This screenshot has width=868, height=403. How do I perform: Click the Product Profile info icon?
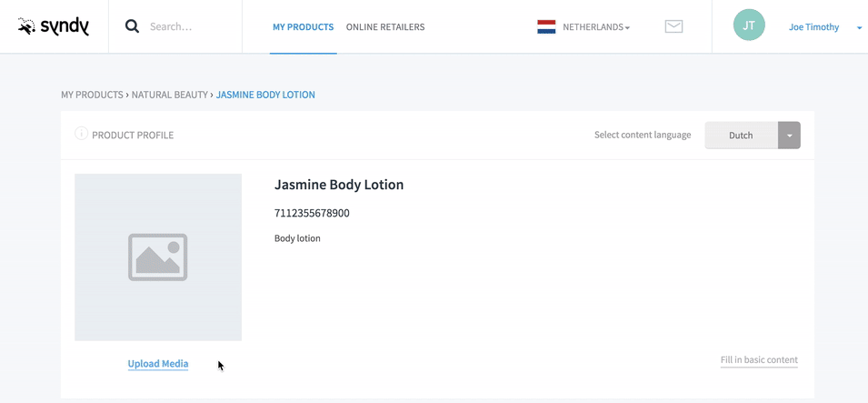tap(82, 134)
